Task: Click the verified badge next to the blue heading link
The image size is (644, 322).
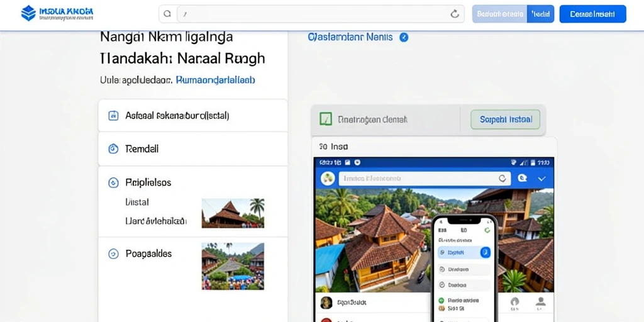Action: coord(404,37)
